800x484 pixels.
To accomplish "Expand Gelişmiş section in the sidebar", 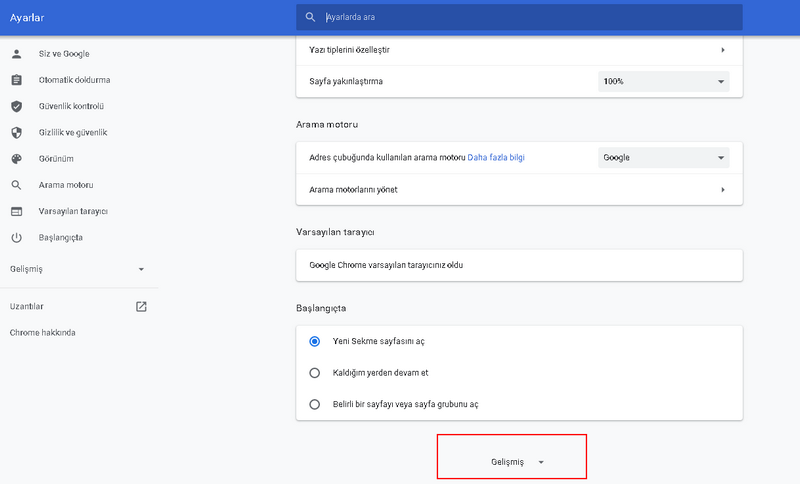I will click(x=78, y=270).
